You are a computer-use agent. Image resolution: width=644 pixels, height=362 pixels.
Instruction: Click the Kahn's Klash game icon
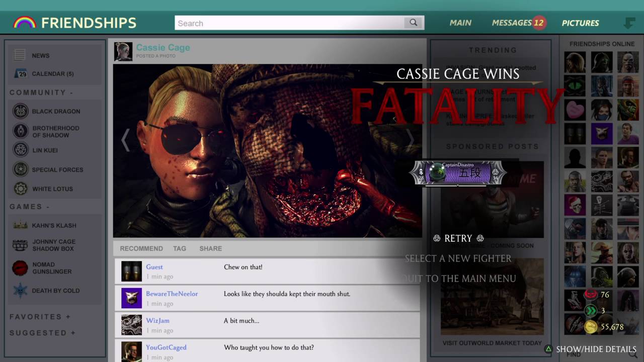tap(20, 225)
